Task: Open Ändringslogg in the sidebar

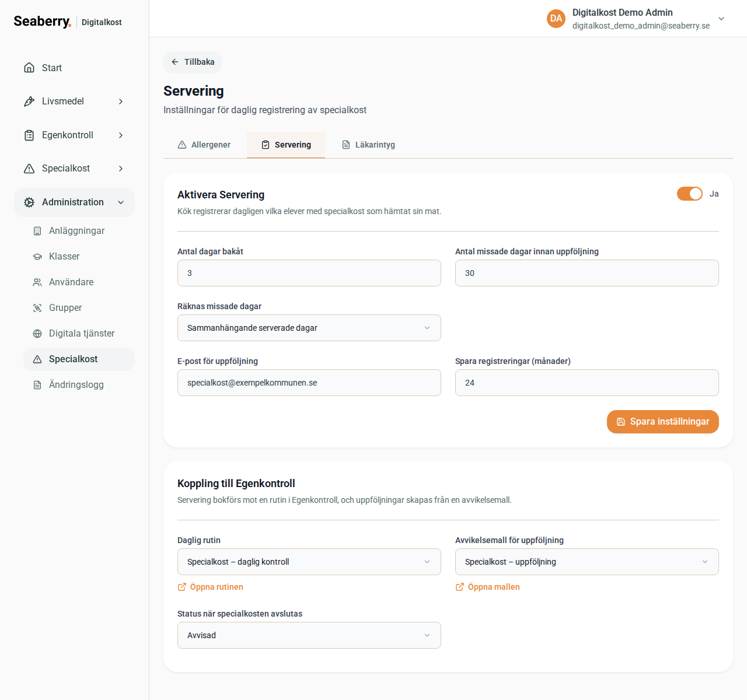Action: (79, 385)
